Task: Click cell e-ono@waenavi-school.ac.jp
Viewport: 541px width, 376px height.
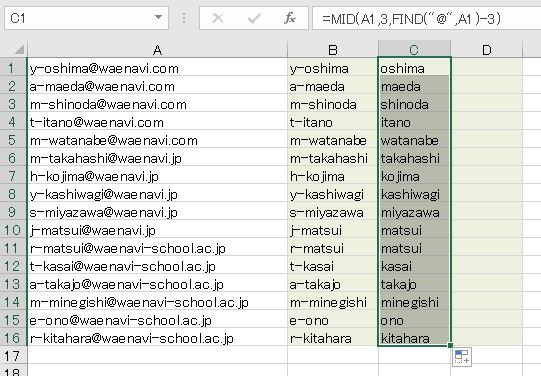Action: (157, 320)
